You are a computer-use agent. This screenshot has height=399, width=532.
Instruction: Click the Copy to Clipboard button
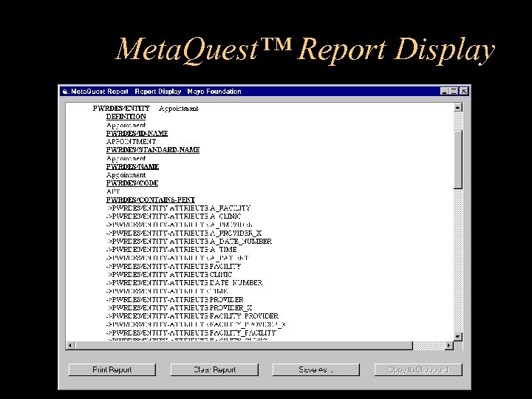coord(418,369)
